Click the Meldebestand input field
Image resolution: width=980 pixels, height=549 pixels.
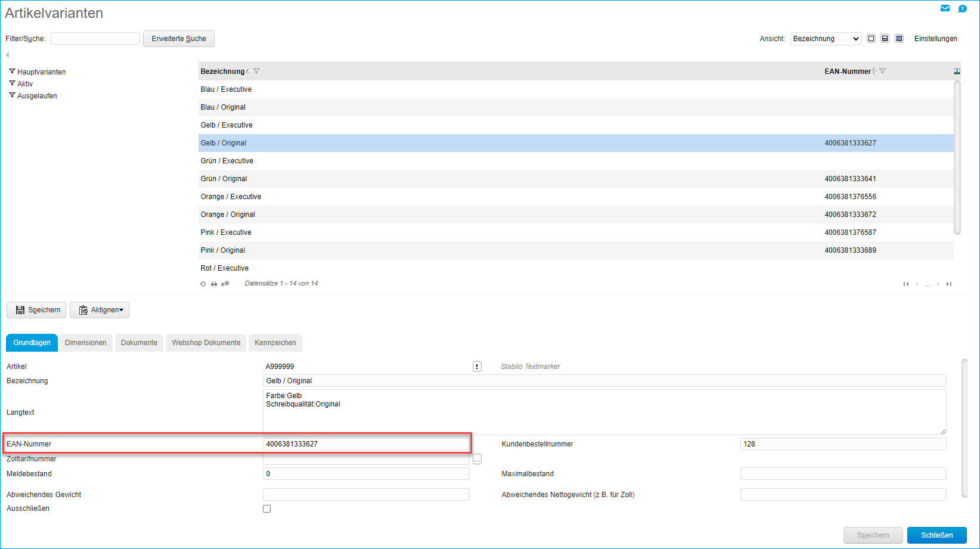click(x=366, y=474)
